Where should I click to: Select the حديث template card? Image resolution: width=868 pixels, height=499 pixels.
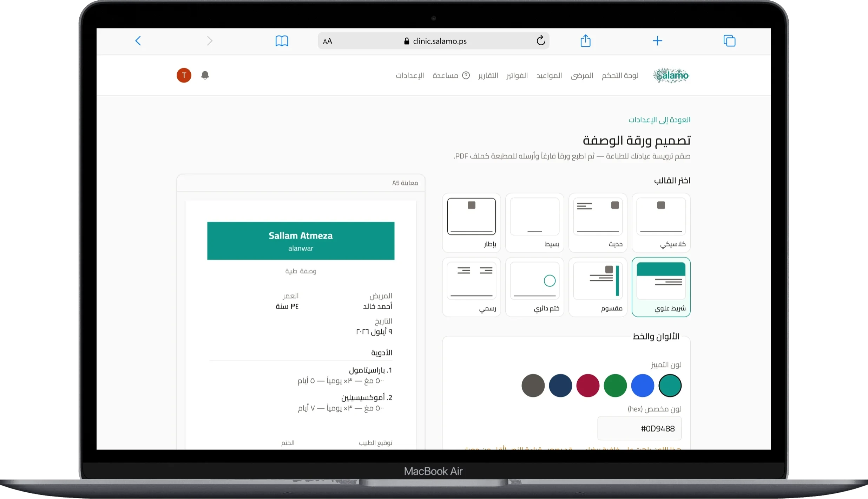[598, 222]
